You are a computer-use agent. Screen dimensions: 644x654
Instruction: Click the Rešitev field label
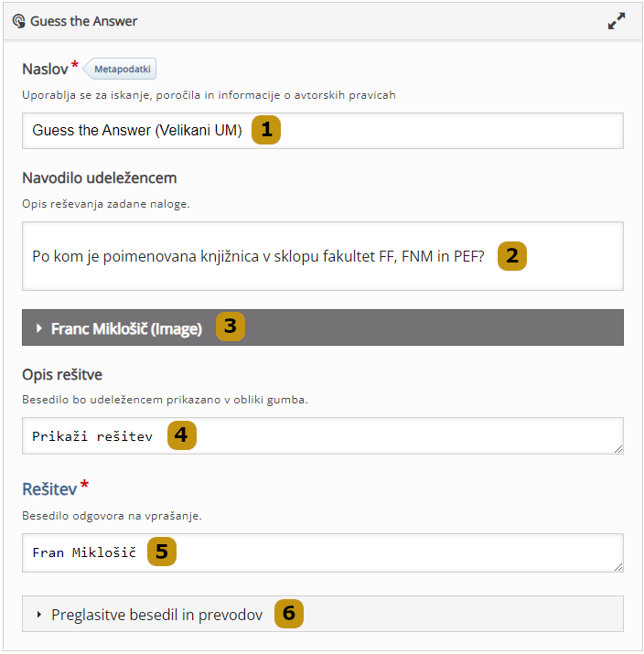(x=49, y=490)
